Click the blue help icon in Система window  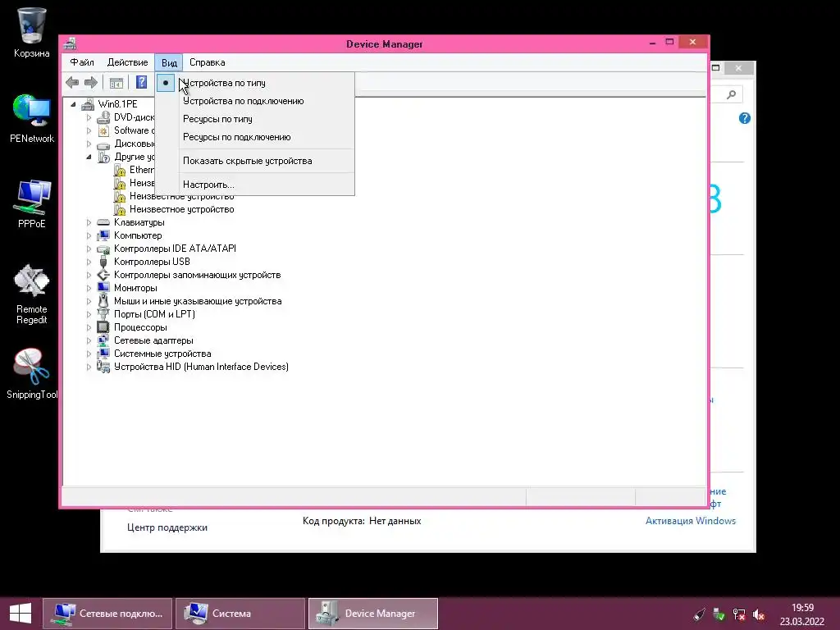click(x=745, y=118)
